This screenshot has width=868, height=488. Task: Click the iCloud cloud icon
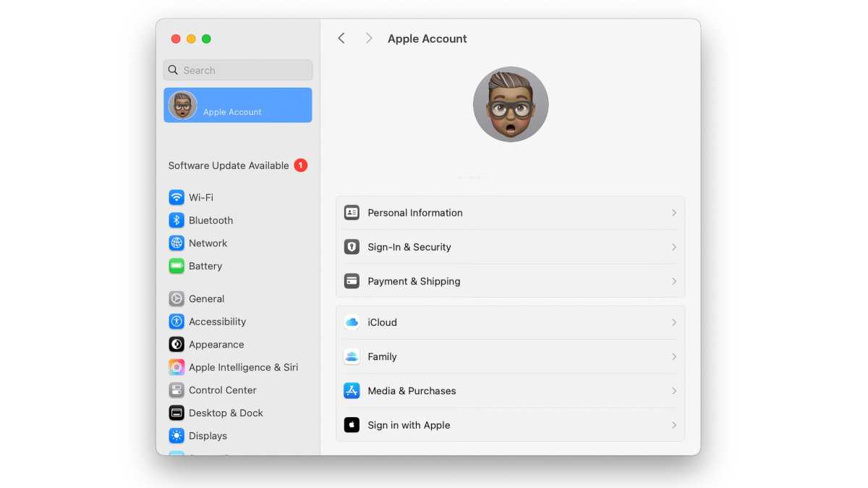click(x=352, y=322)
